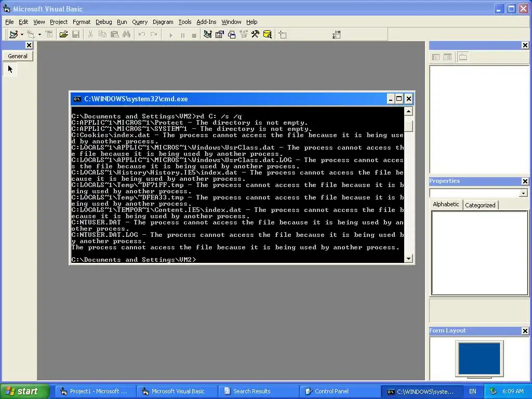Open the Properties Window toolbar icon

coord(220,34)
